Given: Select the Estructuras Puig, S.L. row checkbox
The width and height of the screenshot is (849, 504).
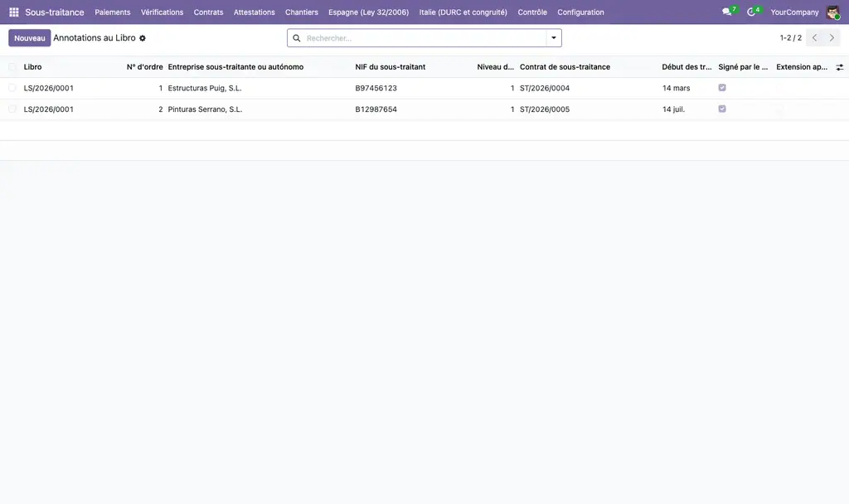Looking at the screenshot, I should tap(12, 88).
